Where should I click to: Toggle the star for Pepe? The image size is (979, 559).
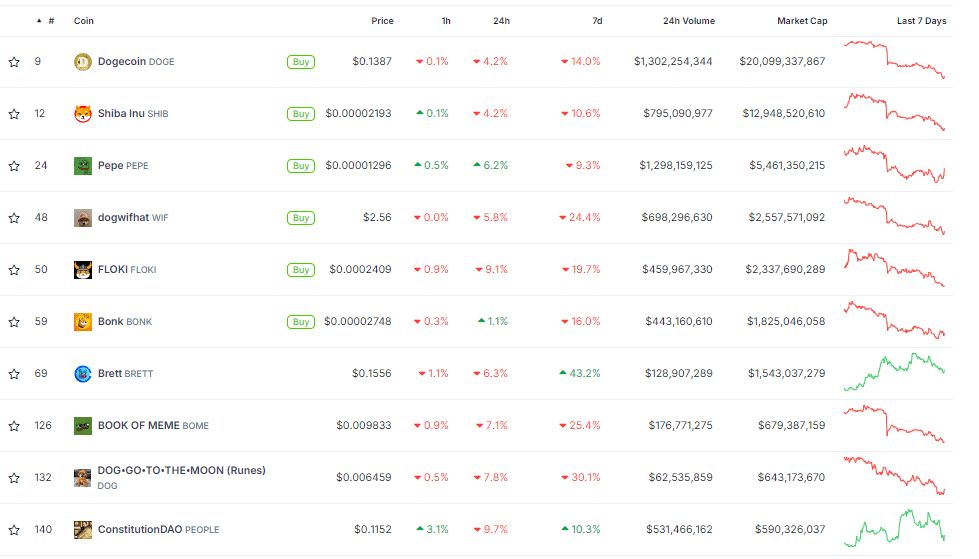[14, 166]
